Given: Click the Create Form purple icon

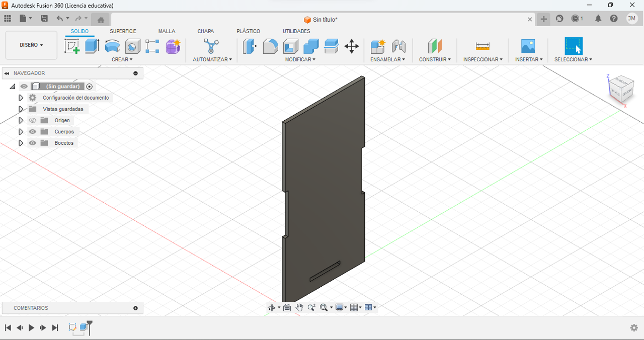Looking at the screenshot, I should click(x=173, y=46).
